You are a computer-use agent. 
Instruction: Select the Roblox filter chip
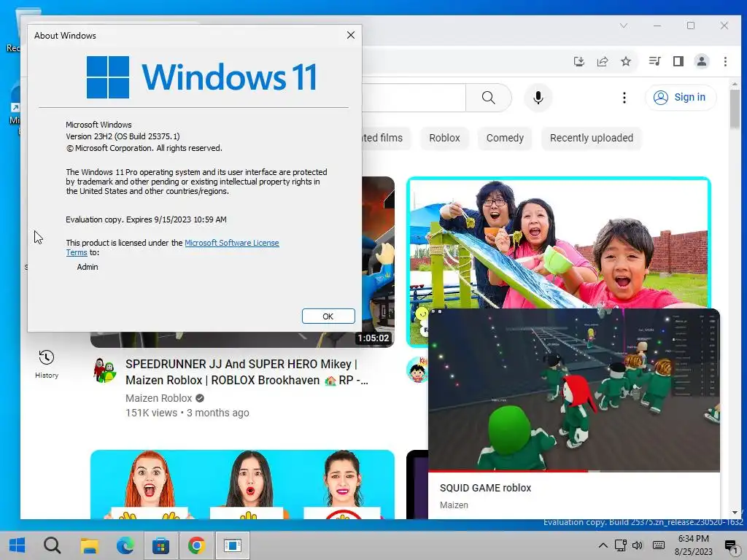[x=444, y=138]
